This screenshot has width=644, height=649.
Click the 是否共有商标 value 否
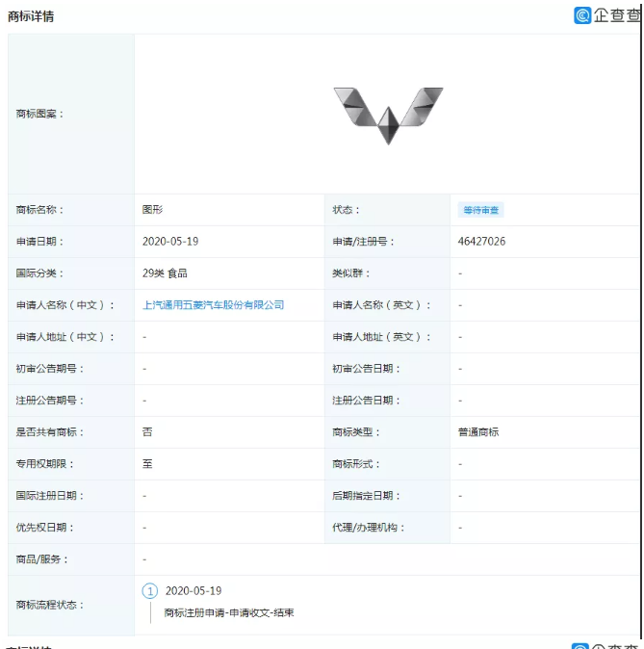click(x=147, y=432)
